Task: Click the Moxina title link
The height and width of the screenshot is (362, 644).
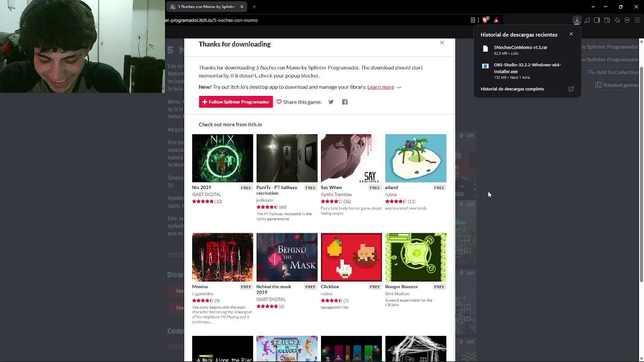Action: click(200, 287)
